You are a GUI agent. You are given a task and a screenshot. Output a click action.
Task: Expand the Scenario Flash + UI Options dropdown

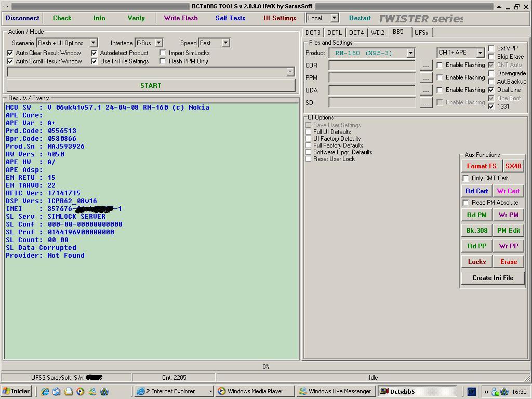[x=94, y=43]
